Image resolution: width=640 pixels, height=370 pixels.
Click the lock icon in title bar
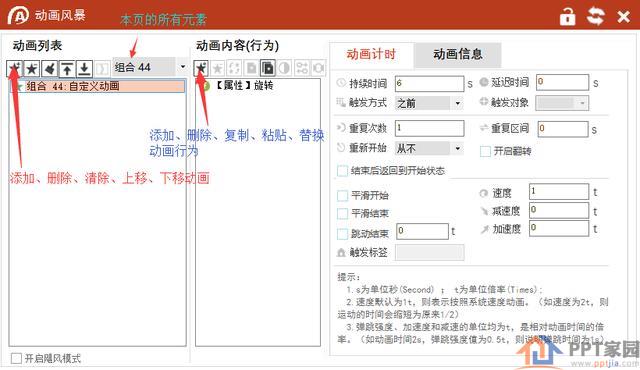coord(567,16)
